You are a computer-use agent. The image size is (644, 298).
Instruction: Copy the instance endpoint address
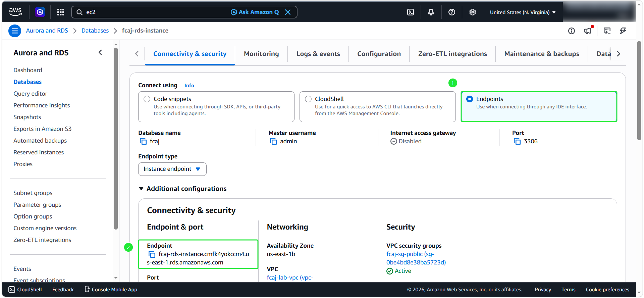(152, 254)
